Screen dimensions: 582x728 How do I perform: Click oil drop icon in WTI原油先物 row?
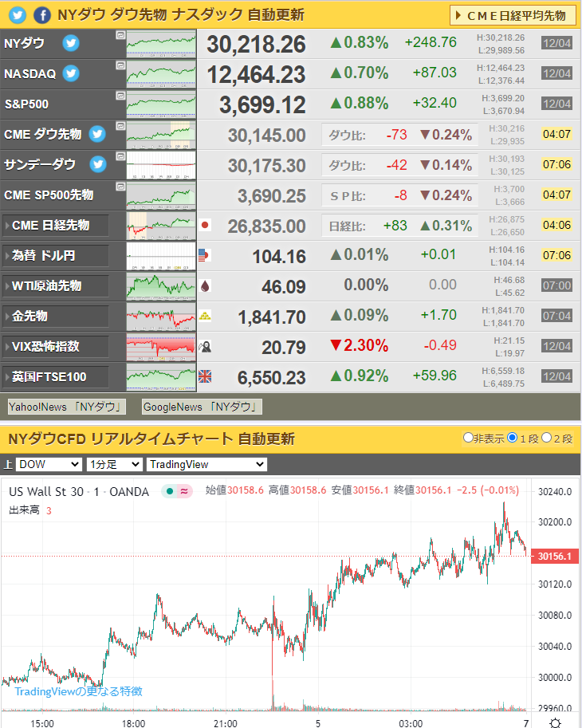click(205, 286)
